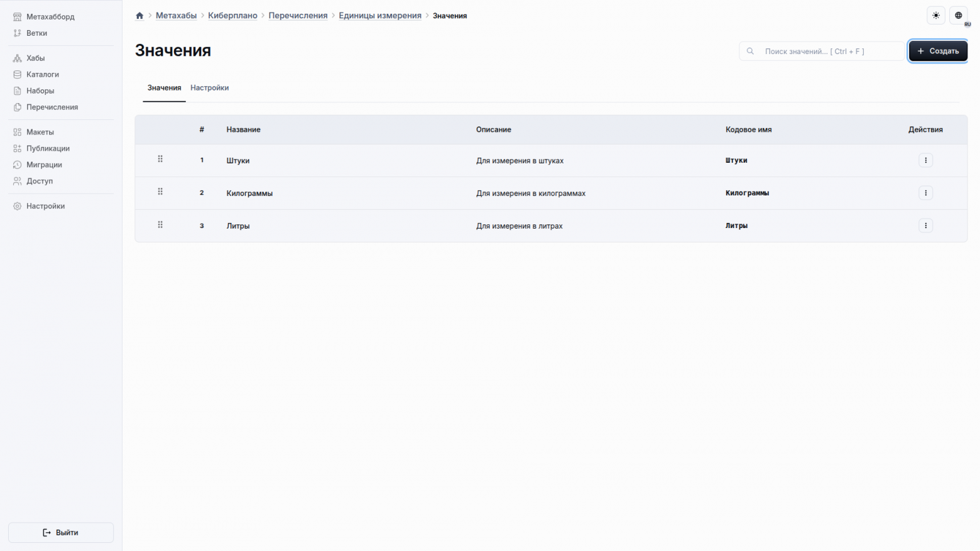Screen dimensions: 980x551
Task: Go to Ветки in the sidebar
Action: 36,33
